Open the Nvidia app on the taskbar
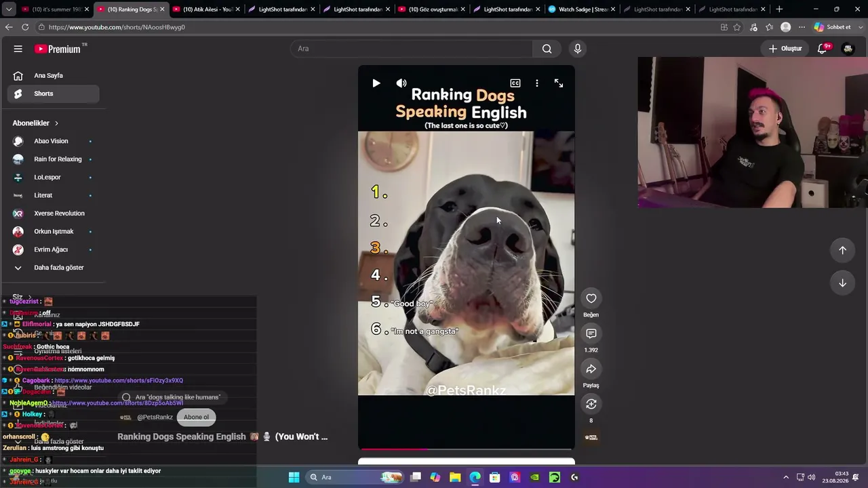868x488 pixels. tap(535, 477)
